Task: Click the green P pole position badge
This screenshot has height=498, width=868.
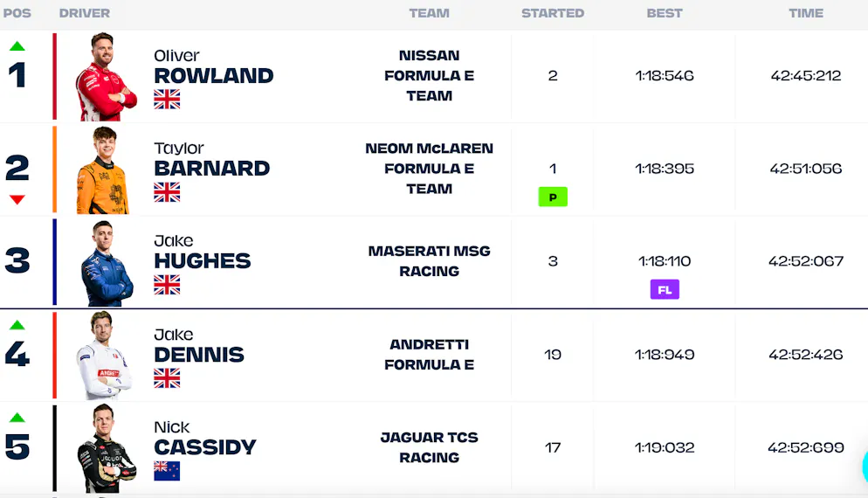Action: pos(553,197)
